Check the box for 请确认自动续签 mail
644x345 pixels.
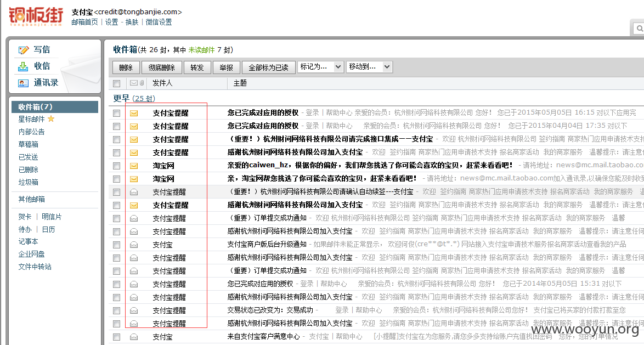click(117, 192)
